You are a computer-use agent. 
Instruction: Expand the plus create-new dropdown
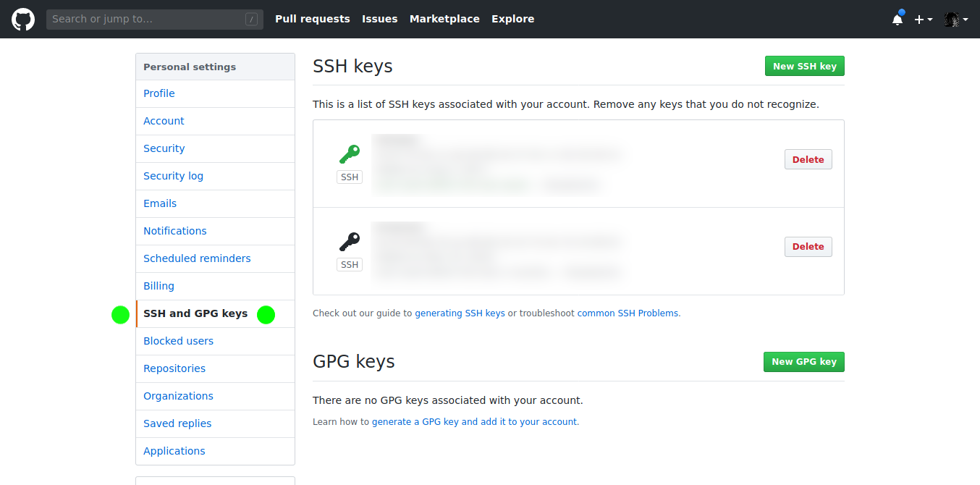click(x=923, y=20)
